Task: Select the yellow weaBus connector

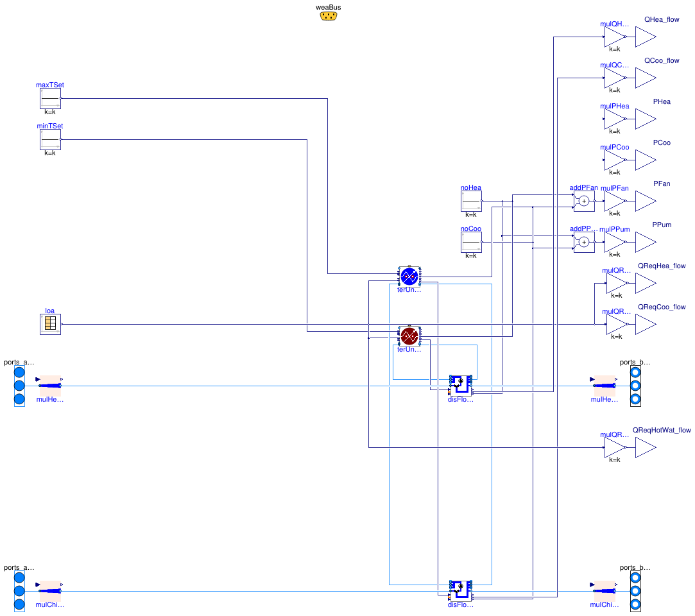Action: point(329,16)
